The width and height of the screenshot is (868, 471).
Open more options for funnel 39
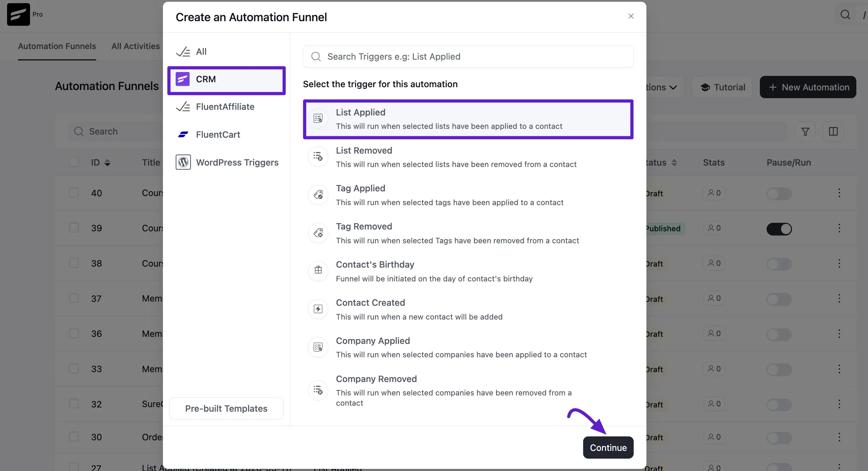(x=839, y=228)
